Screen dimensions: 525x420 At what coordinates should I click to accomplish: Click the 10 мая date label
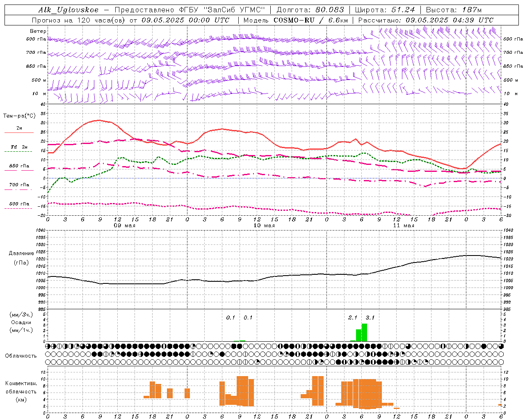pos(264,226)
